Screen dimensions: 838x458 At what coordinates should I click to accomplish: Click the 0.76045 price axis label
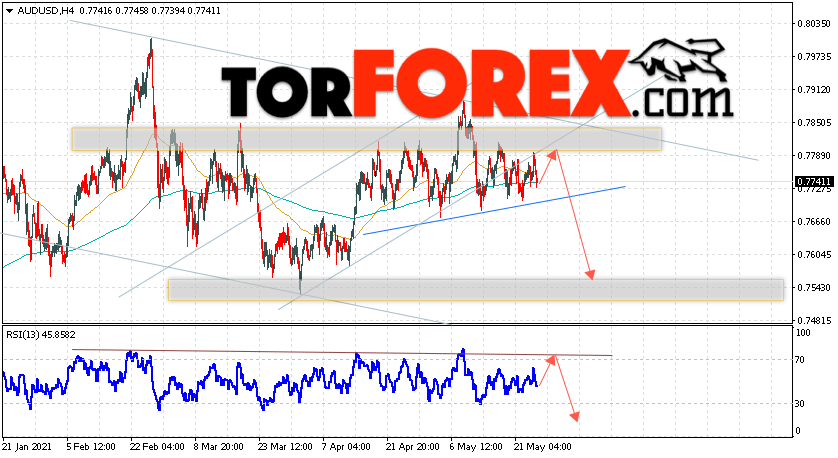point(814,254)
